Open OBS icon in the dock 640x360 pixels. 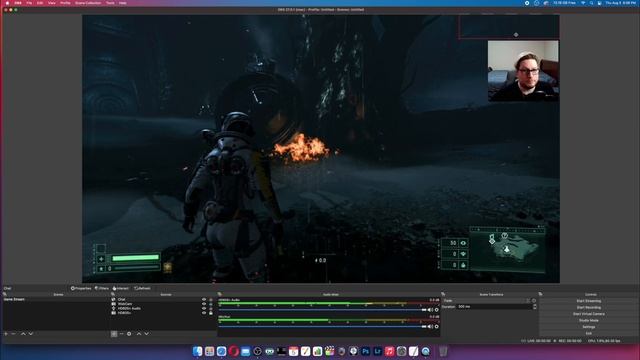(x=258, y=351)
